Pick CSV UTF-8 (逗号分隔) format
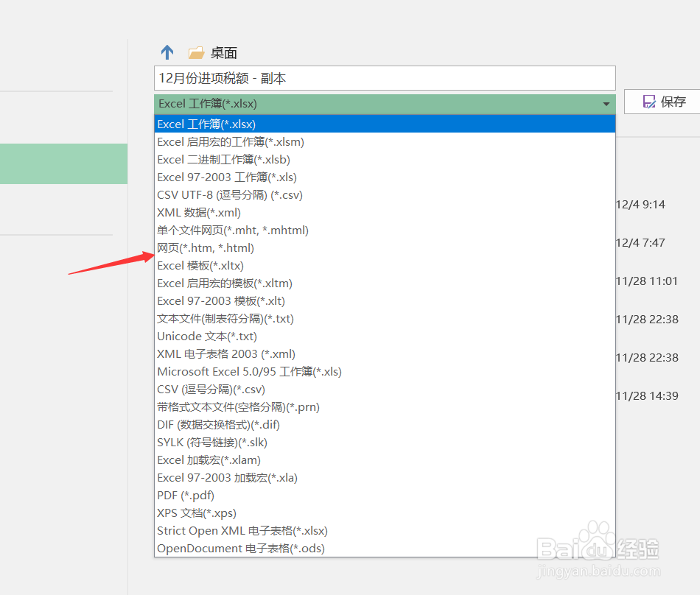The width and height of the screenshot is (700, 595). click(x=385, y=195)
